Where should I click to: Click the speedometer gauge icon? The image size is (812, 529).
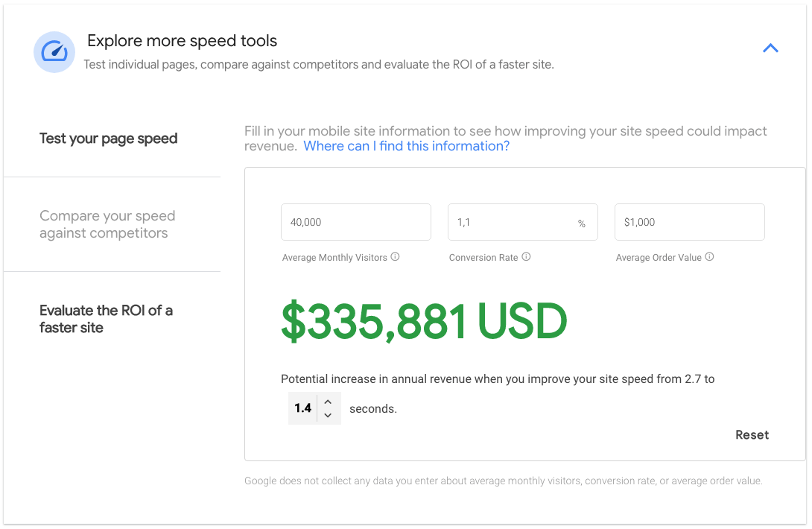54,52
